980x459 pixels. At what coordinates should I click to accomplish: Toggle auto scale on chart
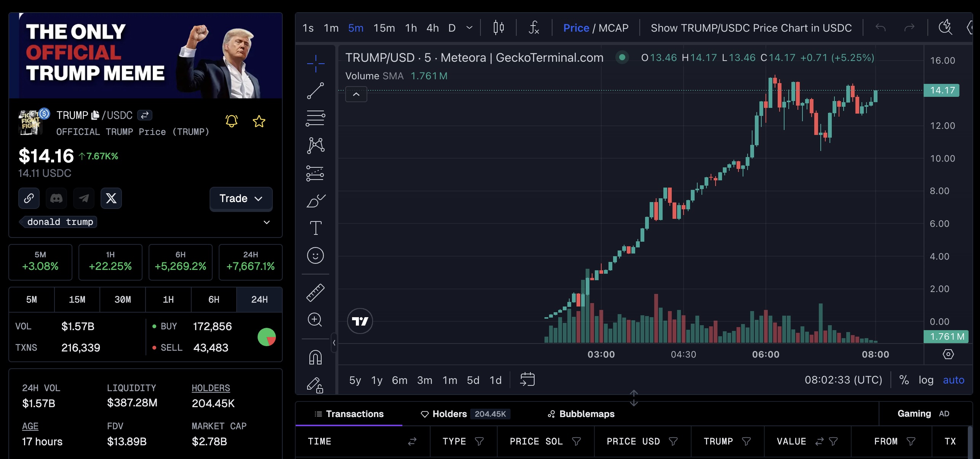[953, 380]
